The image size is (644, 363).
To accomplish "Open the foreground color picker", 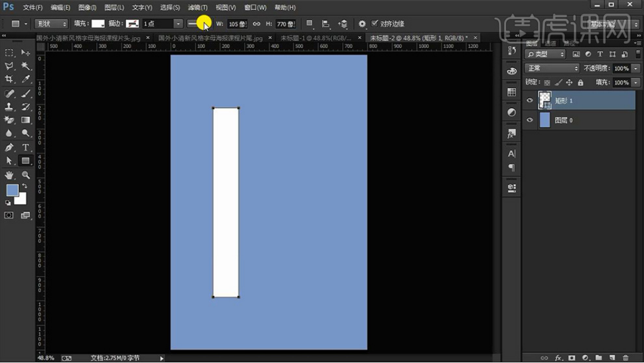I will tap(12, 190).
